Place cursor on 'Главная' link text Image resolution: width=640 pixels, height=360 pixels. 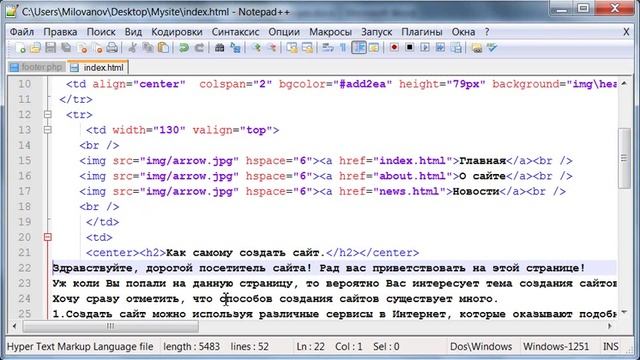pyautogui.click(x=482, y=160)
